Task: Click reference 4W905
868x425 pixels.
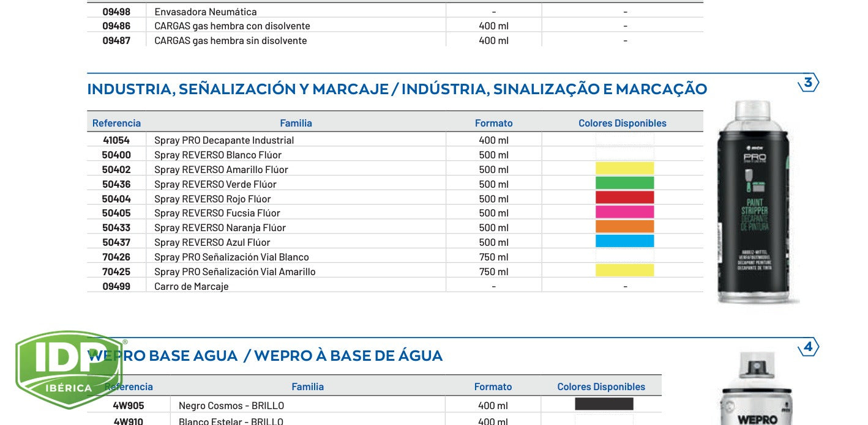Action: tap(129, 405)
